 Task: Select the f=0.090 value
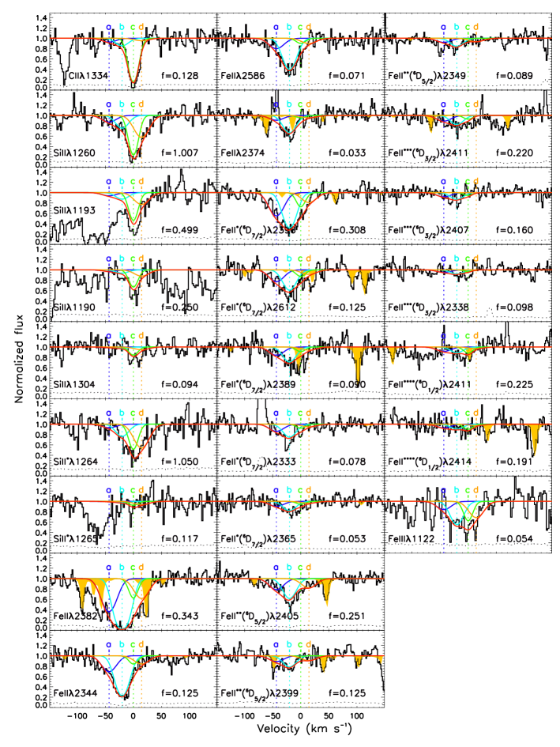tap(348, 384)
